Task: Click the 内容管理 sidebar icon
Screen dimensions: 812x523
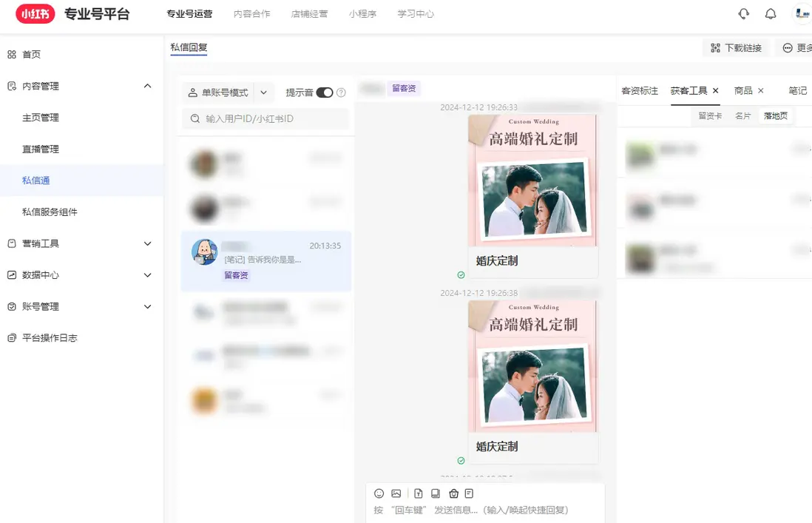Action: tap(12, 86)
